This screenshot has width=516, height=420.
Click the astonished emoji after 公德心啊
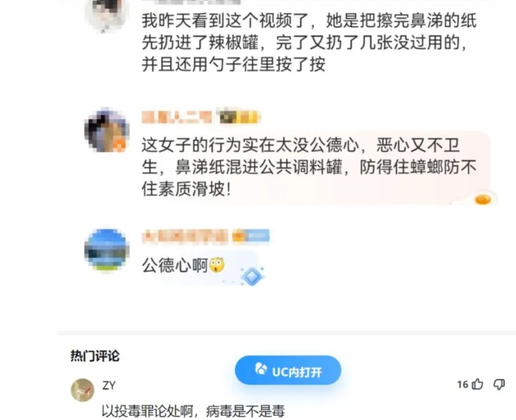click(x=217, y=265)
